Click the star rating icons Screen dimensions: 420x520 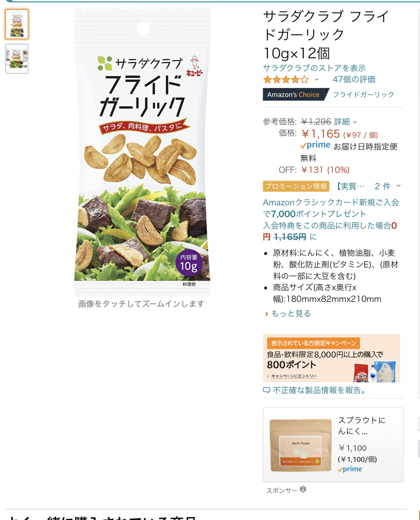point(286,80)
